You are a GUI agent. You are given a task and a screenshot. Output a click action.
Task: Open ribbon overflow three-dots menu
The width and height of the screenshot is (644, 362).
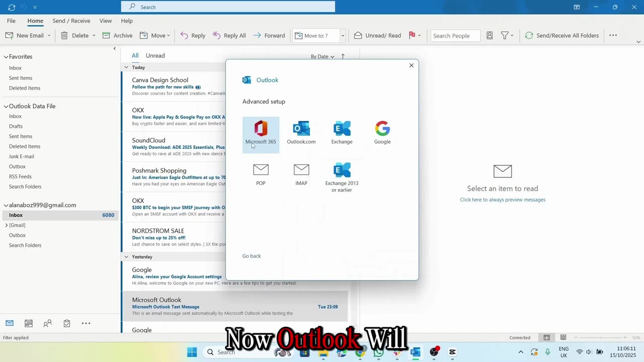[613, 35]
